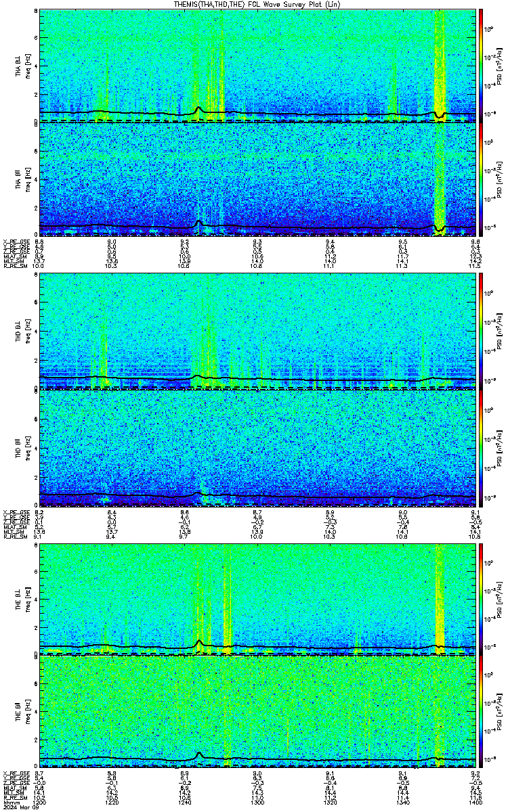Click the 'THA B∥ freq [Hz]' axis label

(x=22, y=179)
